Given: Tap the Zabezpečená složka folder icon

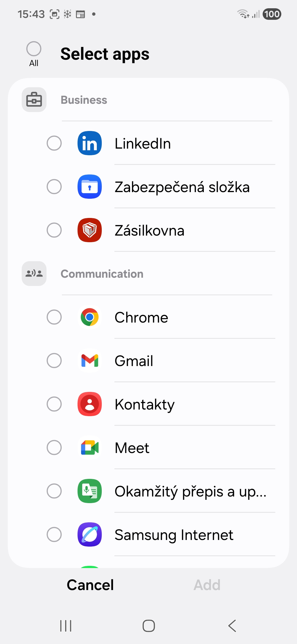Looking at the screenshot, I should tap(90, 187).
